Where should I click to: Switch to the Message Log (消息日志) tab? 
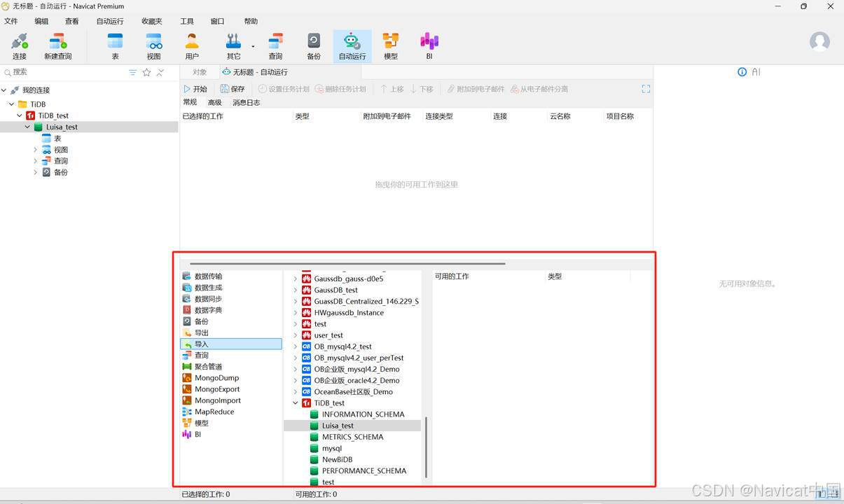[246, 102]
